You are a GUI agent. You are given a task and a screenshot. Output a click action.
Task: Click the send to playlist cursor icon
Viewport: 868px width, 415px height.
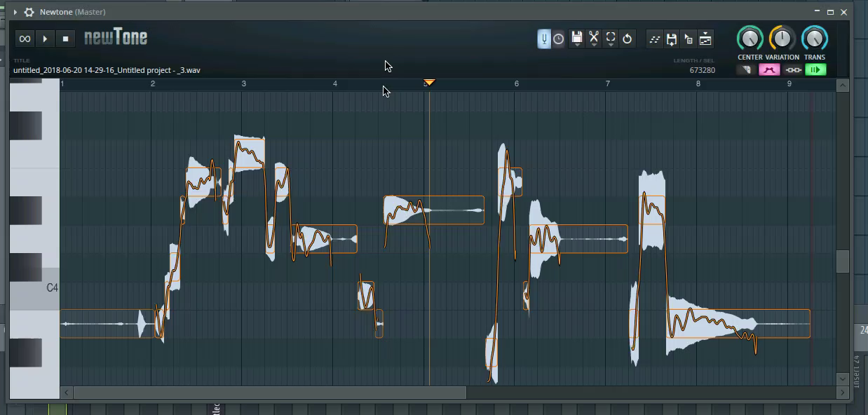689,39
